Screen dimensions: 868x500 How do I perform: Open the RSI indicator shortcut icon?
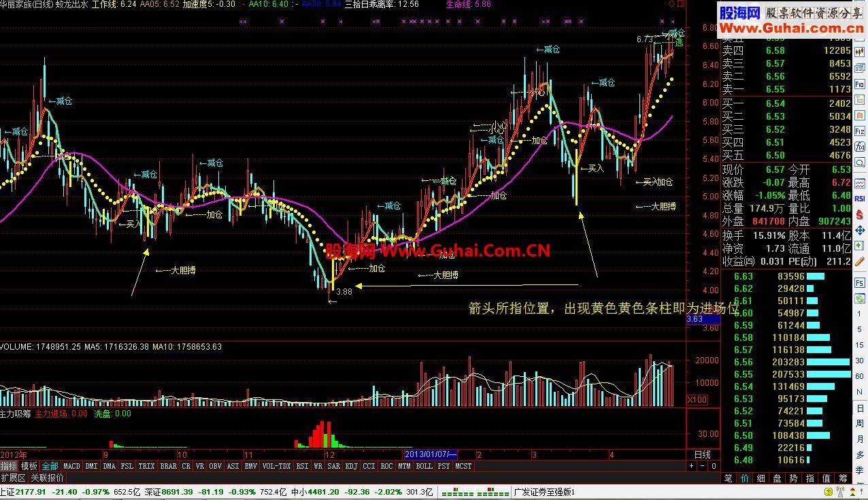coord(860,199)
